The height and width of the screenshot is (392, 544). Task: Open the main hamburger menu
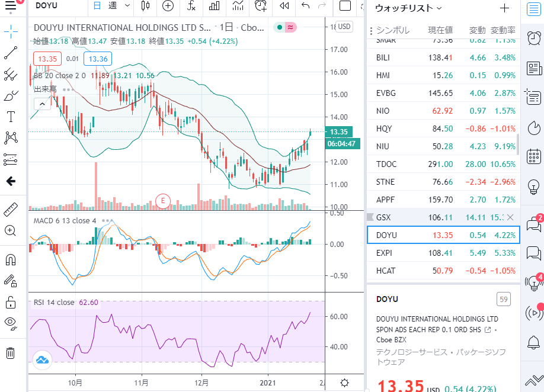click(x=11, y=5)
